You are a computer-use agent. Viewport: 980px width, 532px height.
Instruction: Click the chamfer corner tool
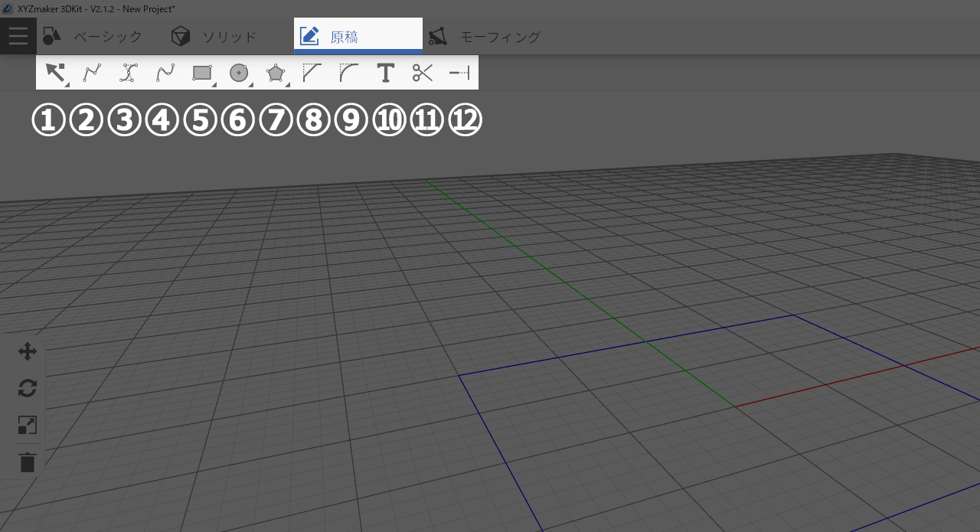click(x=312, y=73)
